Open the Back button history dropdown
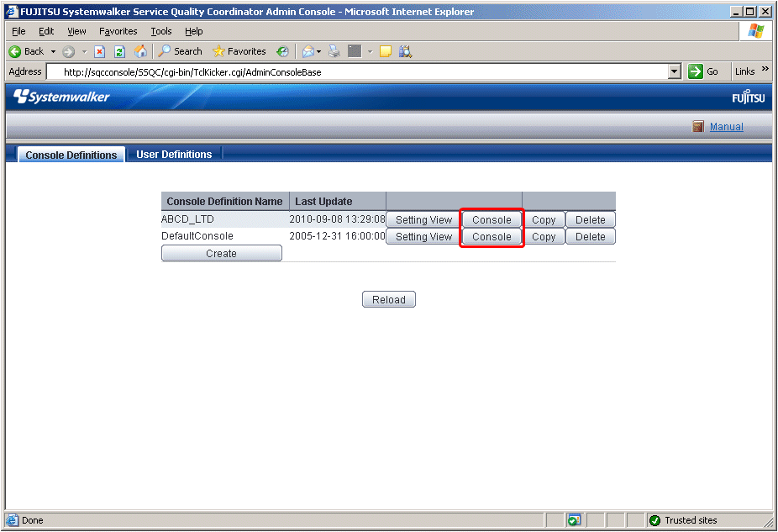Screen dimensions: 778x532 pyautogui.click(x=53, y=51)
